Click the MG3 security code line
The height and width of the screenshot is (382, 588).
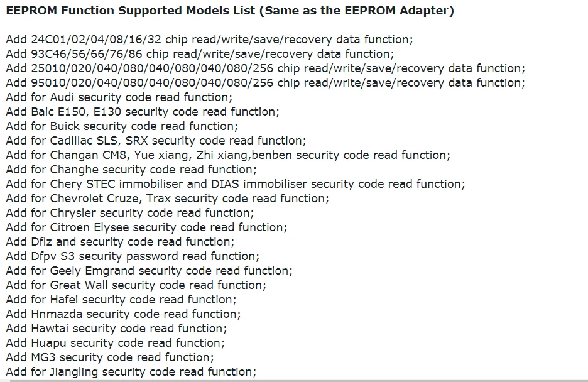click(110, 357)
